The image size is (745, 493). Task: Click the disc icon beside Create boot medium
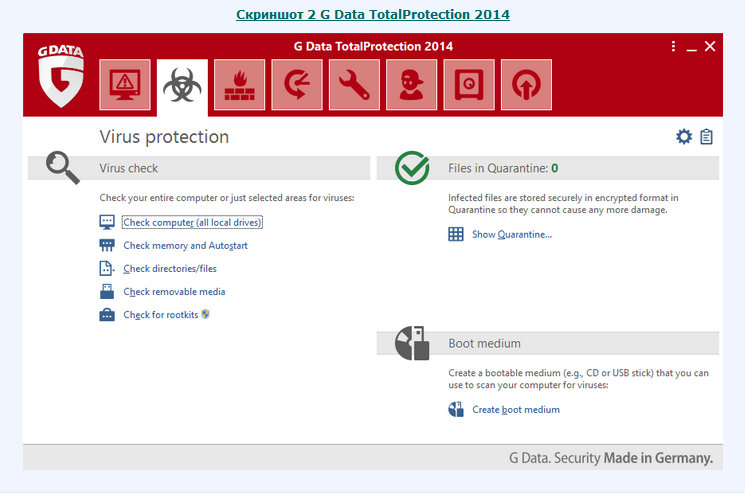point(456,409)
